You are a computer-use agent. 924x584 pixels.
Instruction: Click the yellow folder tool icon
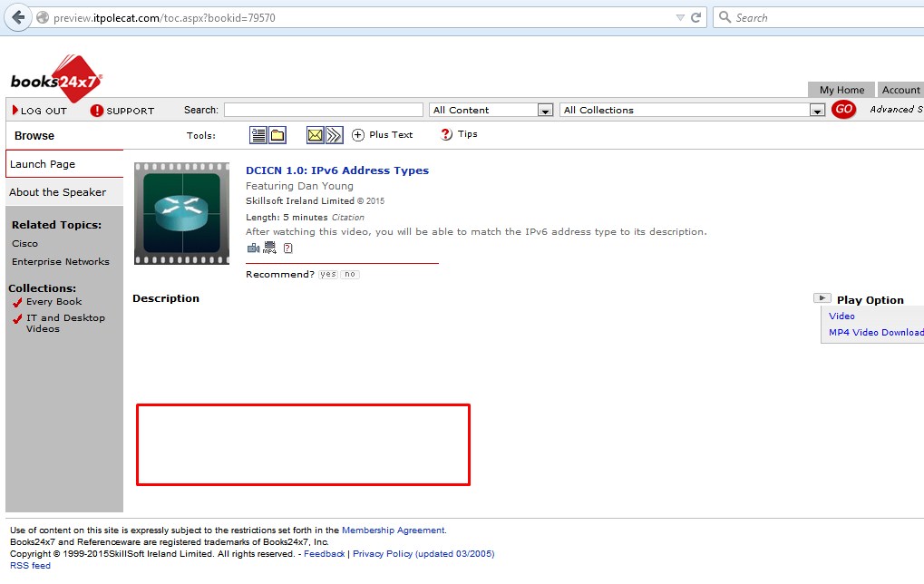[277, 135]
